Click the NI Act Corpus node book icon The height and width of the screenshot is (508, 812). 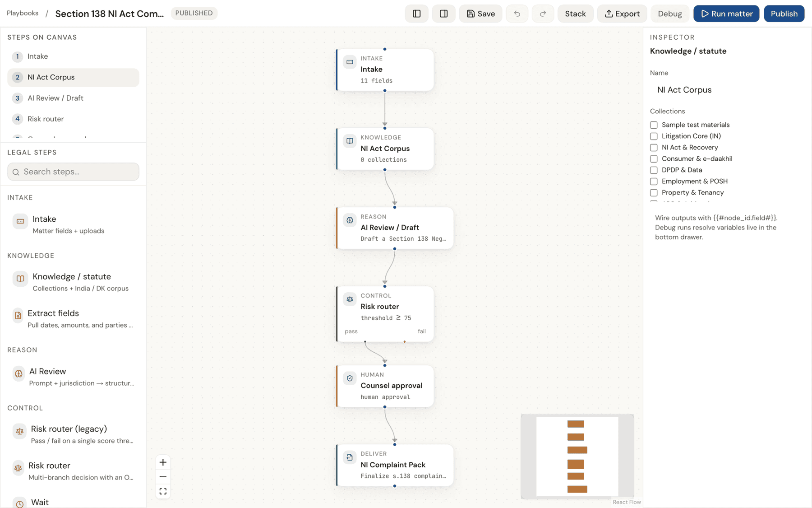(x=350, y=141)
